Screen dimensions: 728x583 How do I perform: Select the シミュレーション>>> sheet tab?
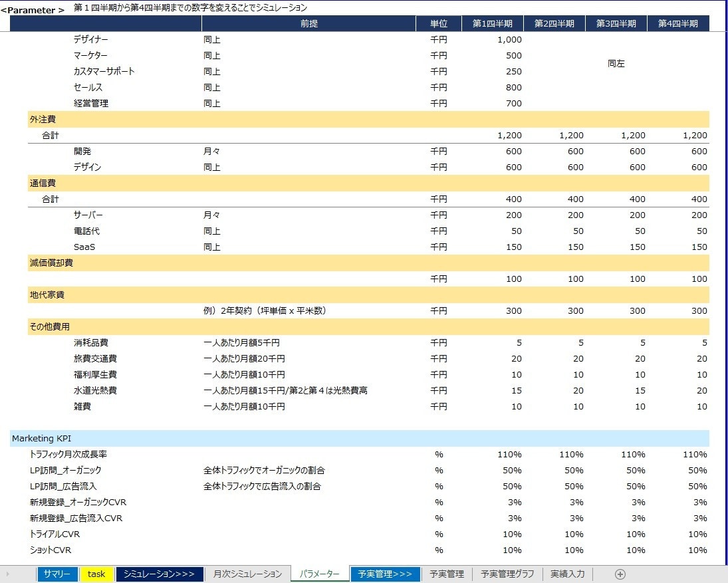[160, 574]
